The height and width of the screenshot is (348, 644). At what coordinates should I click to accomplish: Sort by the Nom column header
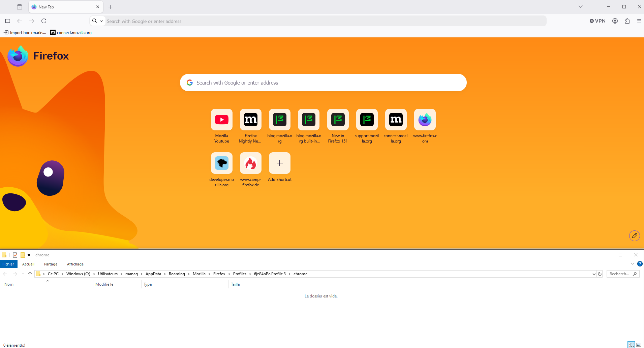pos(47,284)
